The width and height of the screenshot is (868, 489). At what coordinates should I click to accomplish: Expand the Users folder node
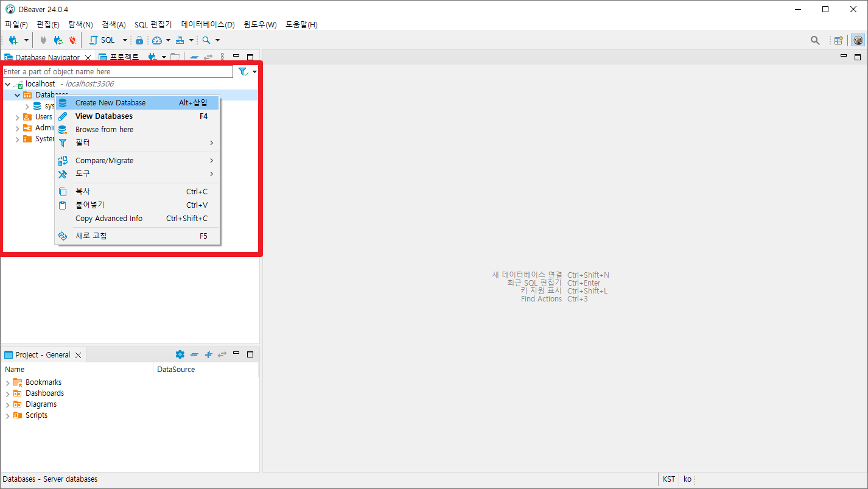click(x=17, y=117)
